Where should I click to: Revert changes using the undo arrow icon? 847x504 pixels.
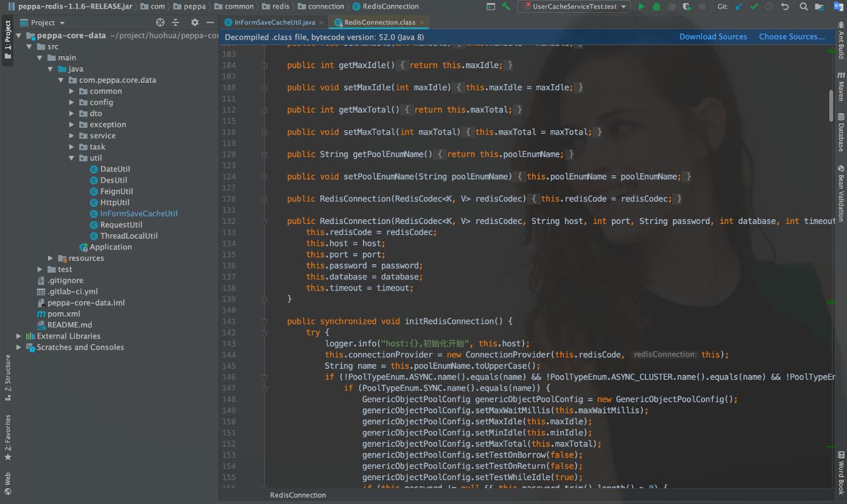(x=785, y=7)
